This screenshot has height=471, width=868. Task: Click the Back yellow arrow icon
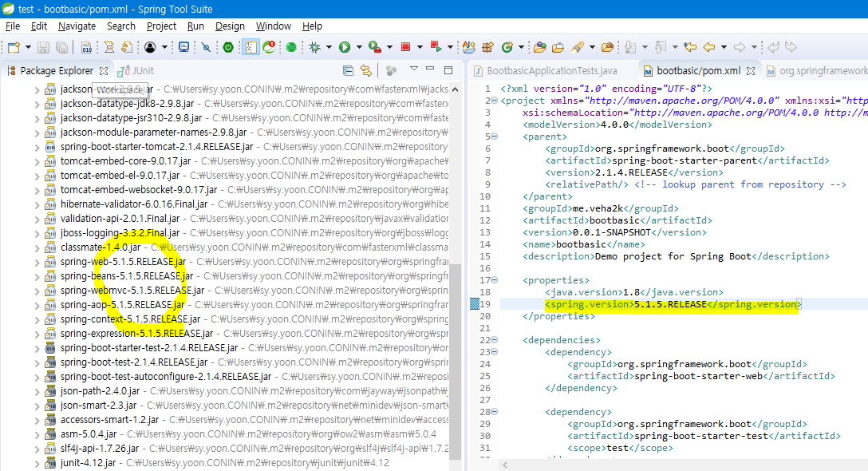point(709,47)
